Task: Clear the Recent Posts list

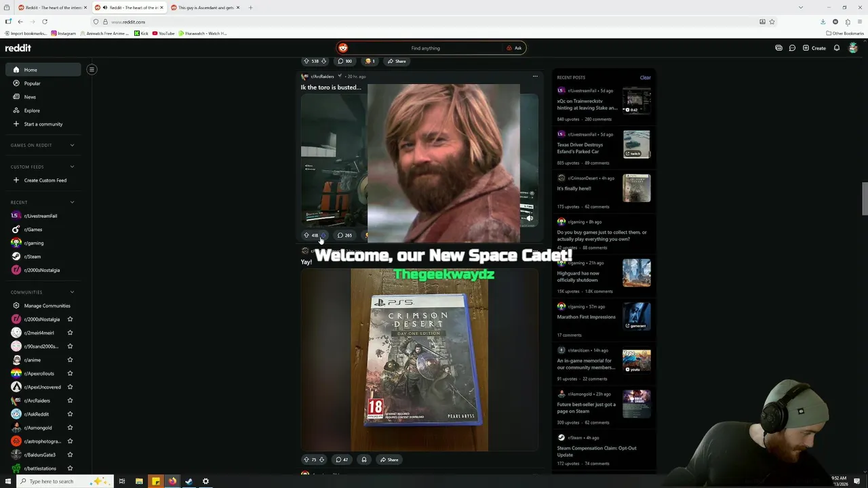Action: coord(645,77)
